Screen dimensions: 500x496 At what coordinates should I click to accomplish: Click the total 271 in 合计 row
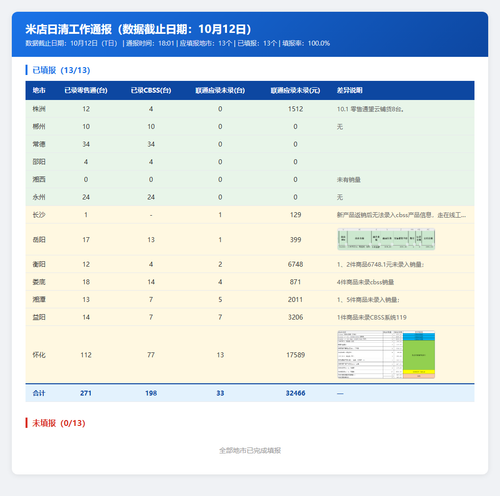pos(86,393)
